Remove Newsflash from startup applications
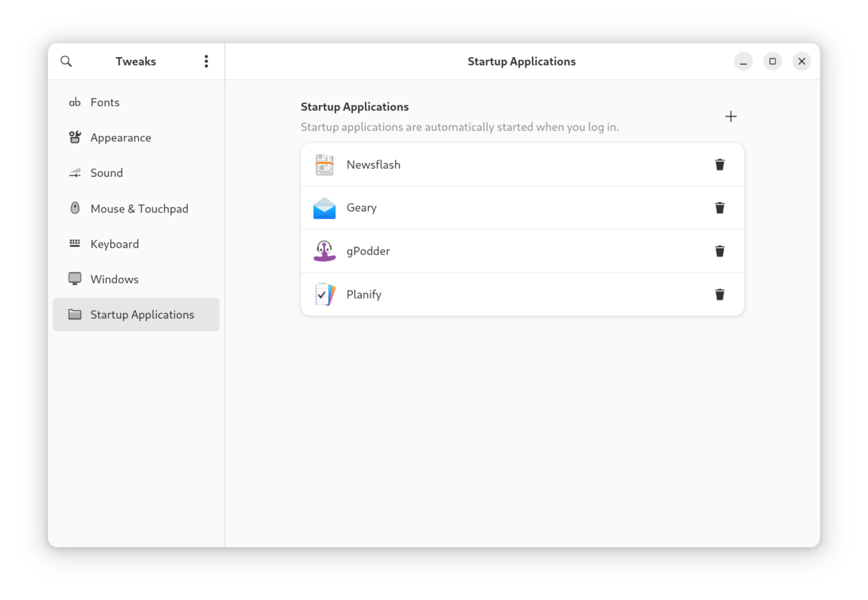 (720, 165)
